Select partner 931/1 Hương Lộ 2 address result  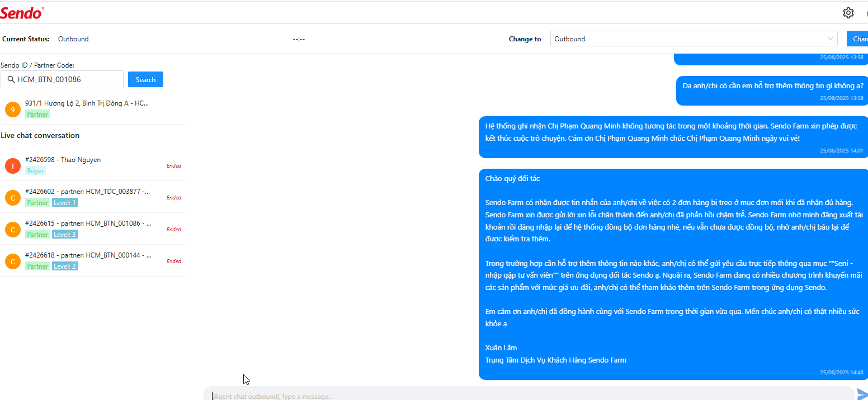93,109
